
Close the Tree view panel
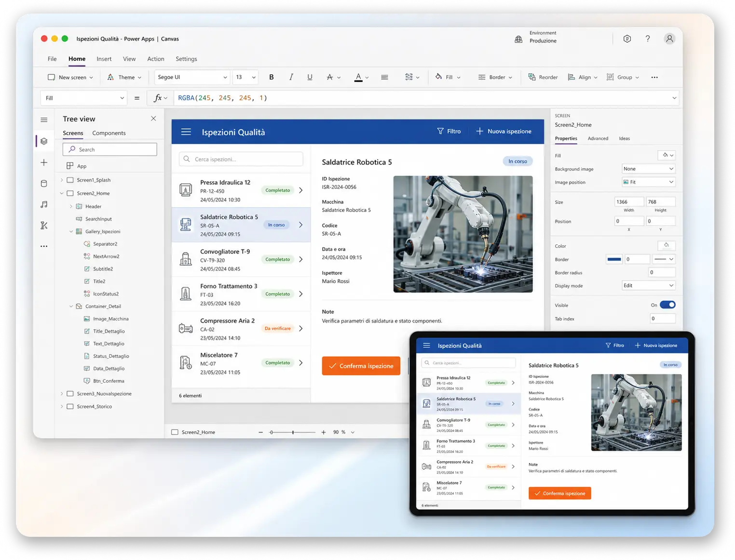[x=153, y=119]
